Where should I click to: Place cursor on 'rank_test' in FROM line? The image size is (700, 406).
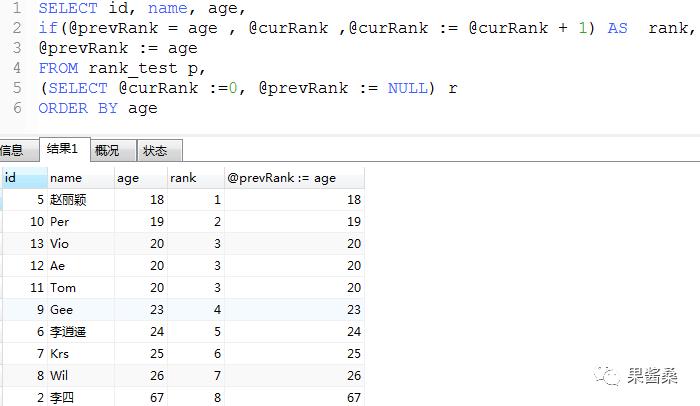pos(133,68)
